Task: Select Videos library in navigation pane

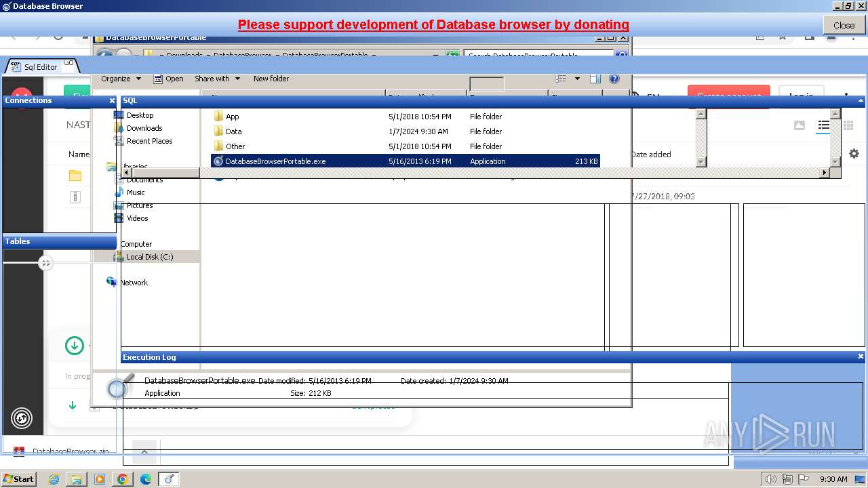Action: coord(137,218)
